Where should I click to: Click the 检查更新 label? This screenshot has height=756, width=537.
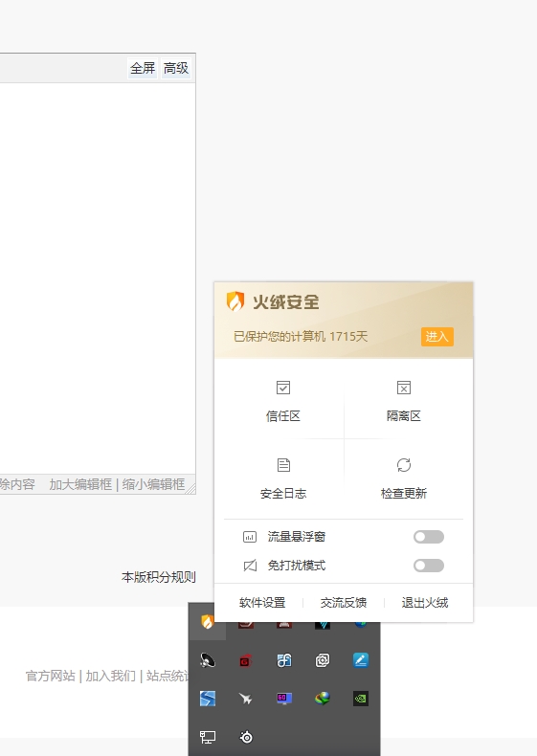pos(404,493)
